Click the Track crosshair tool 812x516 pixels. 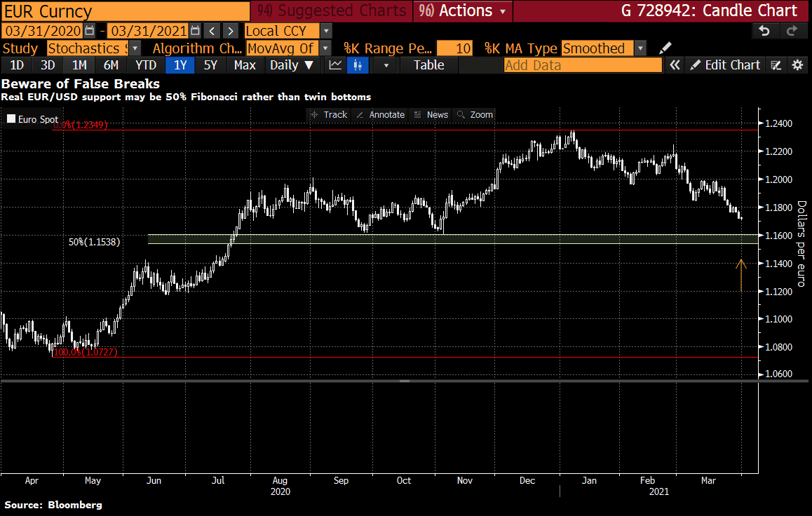point(329,115)
